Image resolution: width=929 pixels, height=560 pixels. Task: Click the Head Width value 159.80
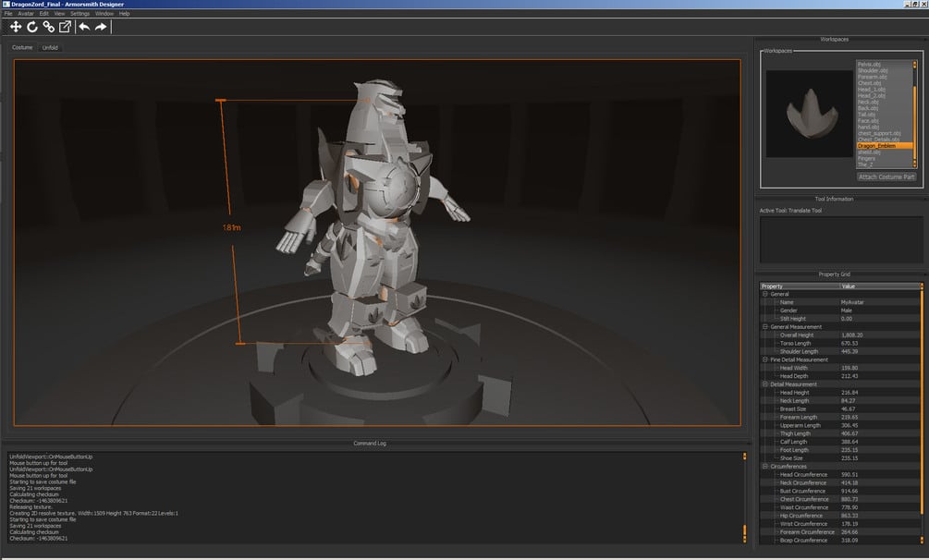[879, 368]
